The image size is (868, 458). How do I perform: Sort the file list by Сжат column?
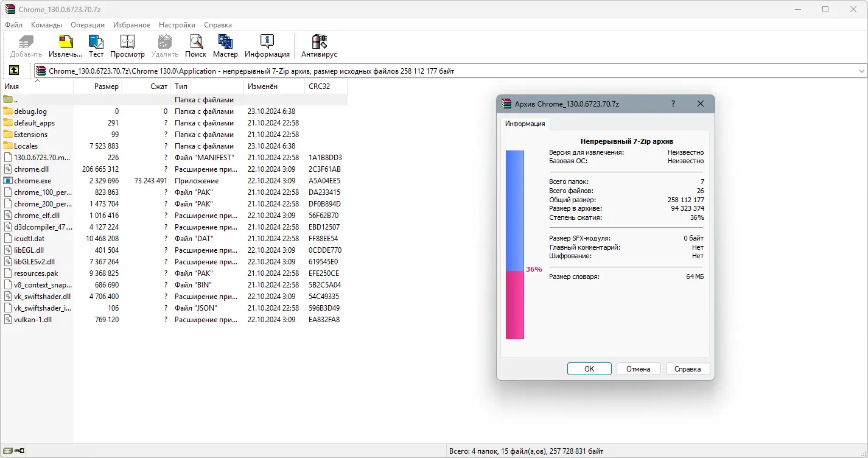(x=146, y=86)
